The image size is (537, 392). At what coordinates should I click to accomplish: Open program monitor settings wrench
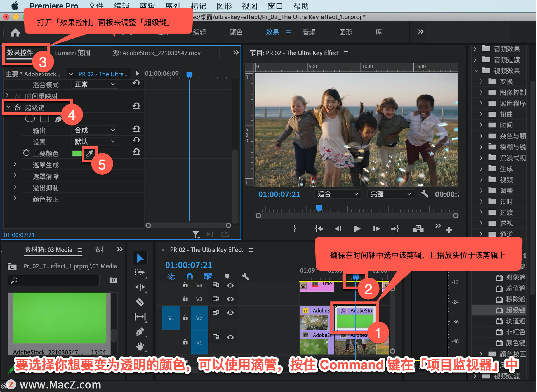pyautogui.click(x=425, y=193)
